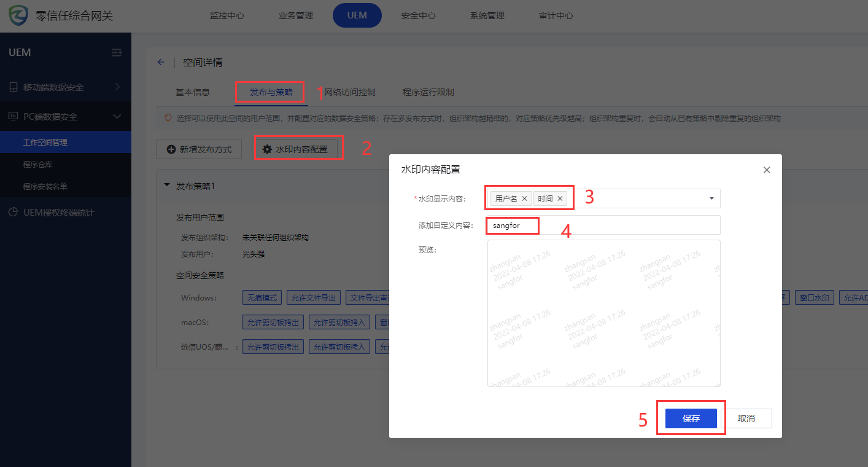Click the Windows 窗口水印 policy tag
This screenshot has width=868, height=467.
[x=815, y=298]
